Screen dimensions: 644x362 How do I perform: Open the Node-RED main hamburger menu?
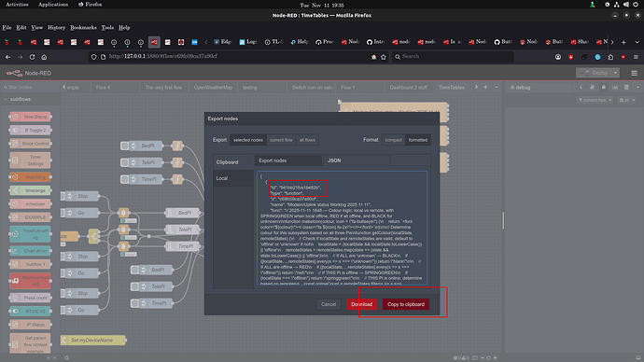point(634,73)
